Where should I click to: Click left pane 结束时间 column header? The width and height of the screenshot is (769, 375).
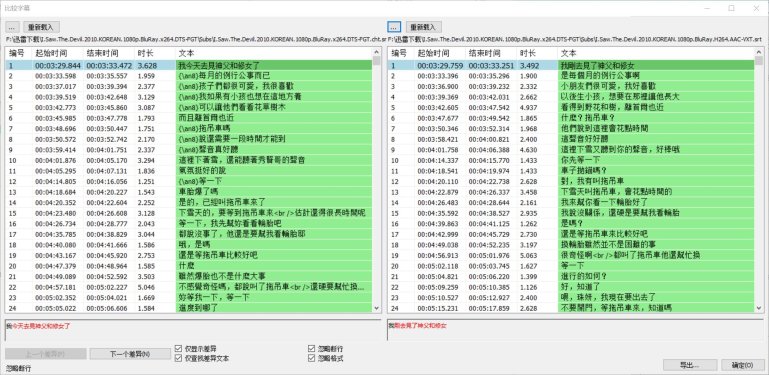pyautogui.click(x=108, y=53)
